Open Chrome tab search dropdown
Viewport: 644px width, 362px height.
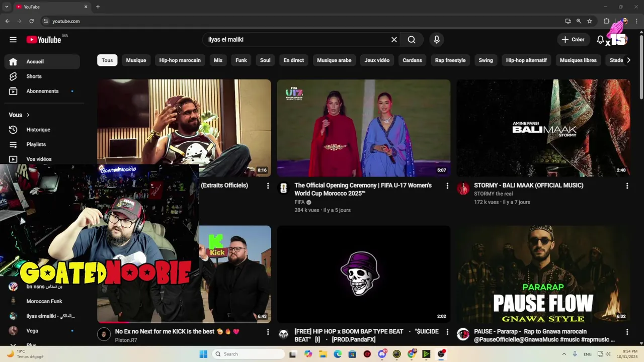point(7,7)
